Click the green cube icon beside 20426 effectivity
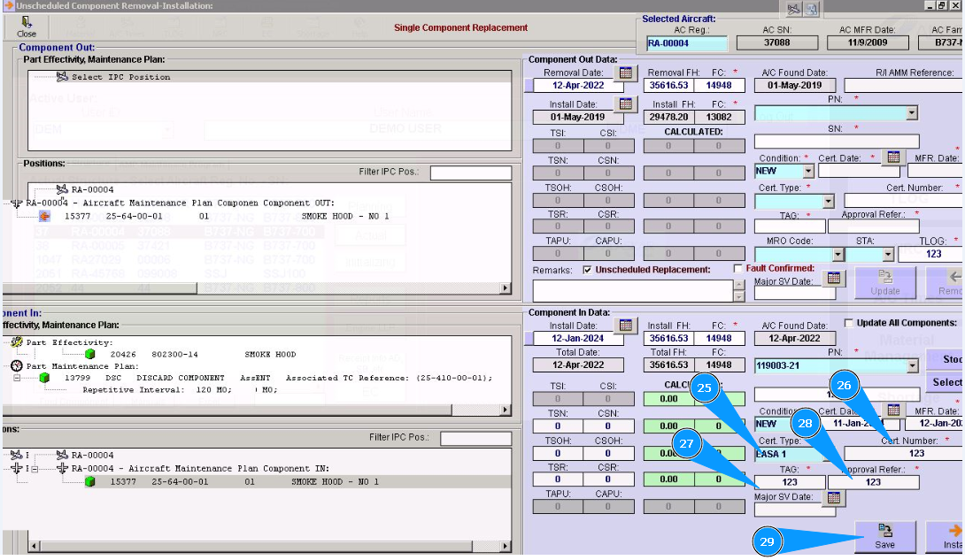Image resolution: width=965 pixels, height=560 pixels. click(89, 354)
